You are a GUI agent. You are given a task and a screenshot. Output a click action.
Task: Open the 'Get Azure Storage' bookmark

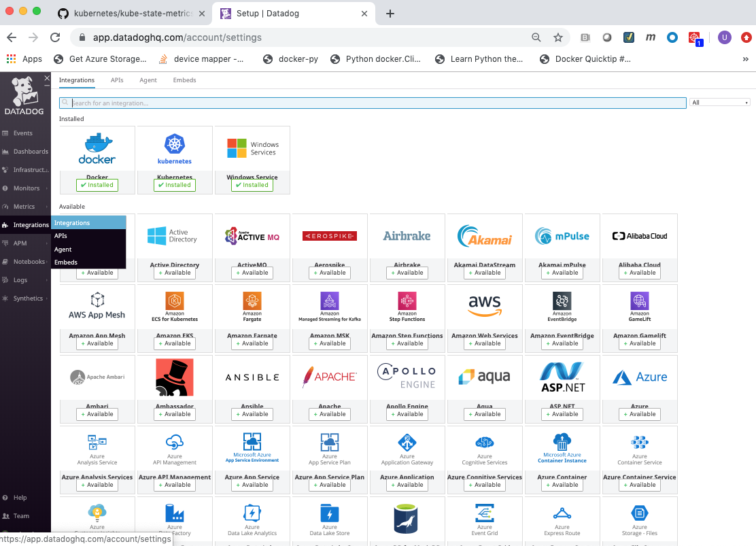pyautogui.click(x=100, y=59)
